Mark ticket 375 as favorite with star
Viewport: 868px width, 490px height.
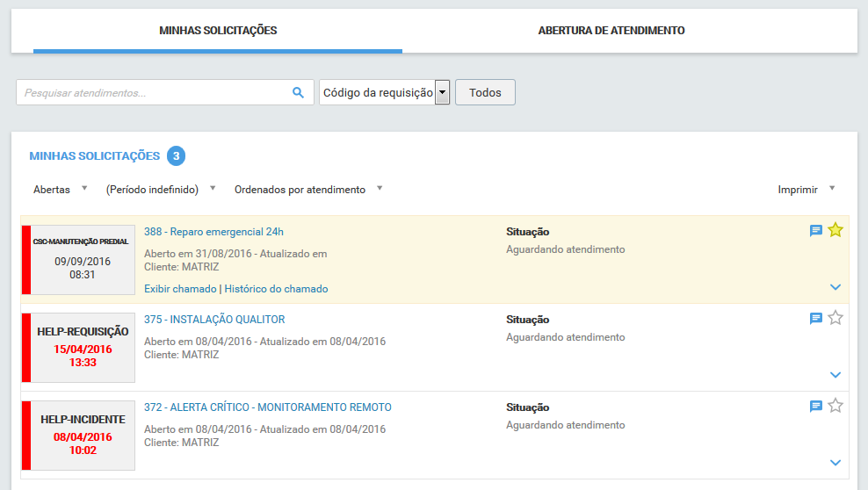835,318
